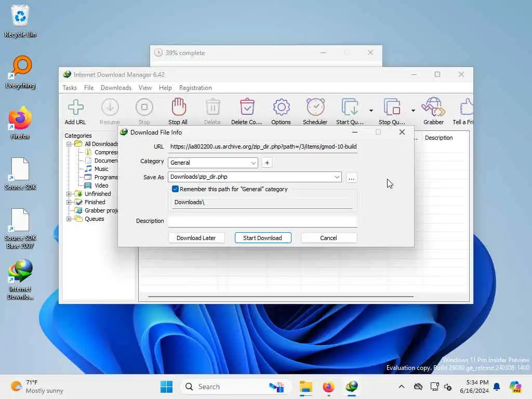
Task: Open File Explorer from taskbar
Action: [305, 387]
